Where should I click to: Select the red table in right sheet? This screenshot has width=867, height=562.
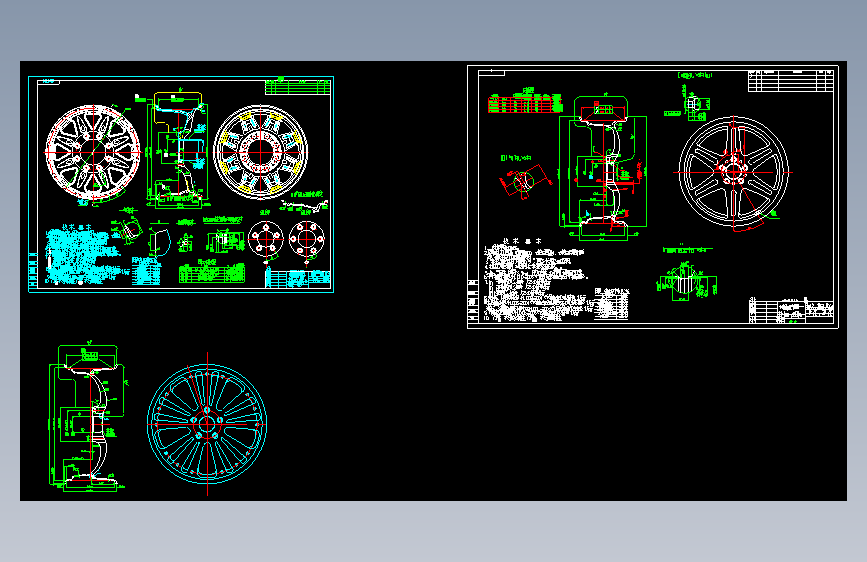point(525,103)
